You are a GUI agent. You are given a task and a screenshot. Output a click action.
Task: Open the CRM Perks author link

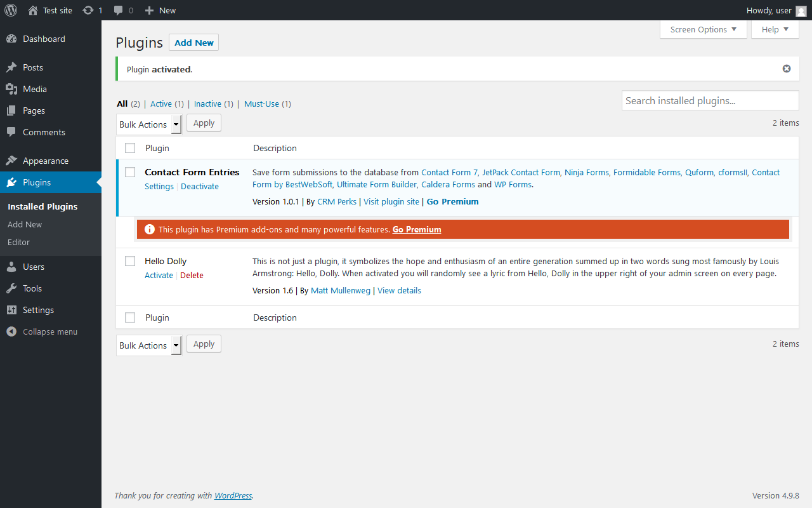pyautogui.click(x=337, y=201)
